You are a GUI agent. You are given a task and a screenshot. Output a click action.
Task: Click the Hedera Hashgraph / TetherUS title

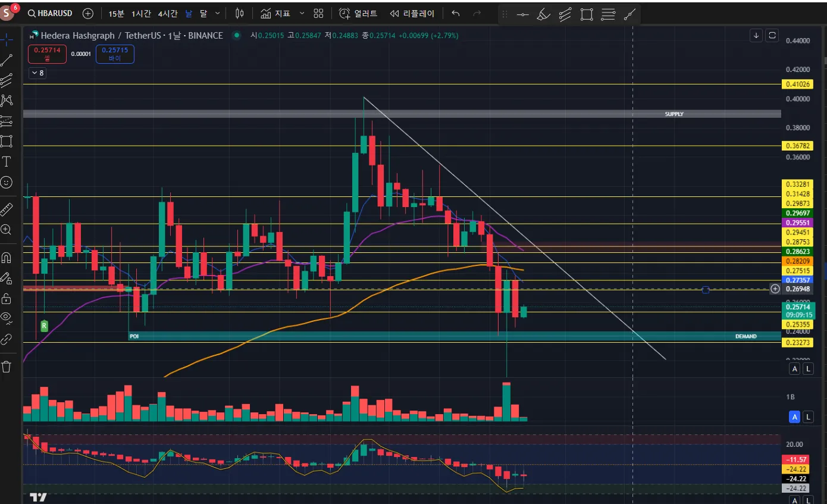click(131, 36)
